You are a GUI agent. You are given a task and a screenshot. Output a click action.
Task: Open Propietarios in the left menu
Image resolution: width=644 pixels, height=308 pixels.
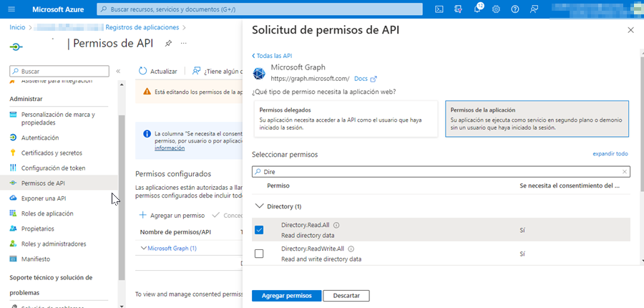click(37, 228)
